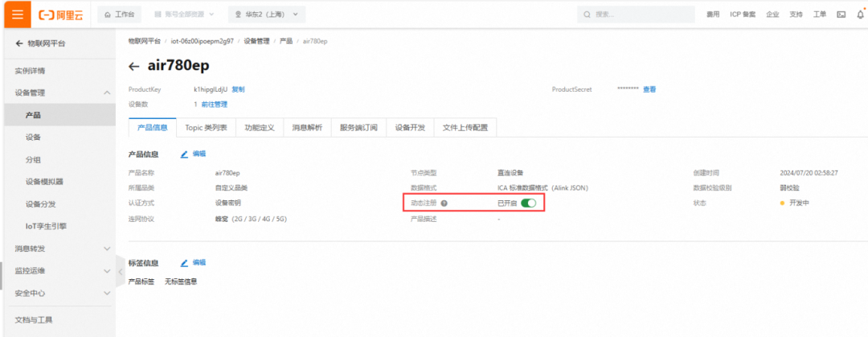Click the ProductKey value k1hipglLdjU

click(211, 88)
